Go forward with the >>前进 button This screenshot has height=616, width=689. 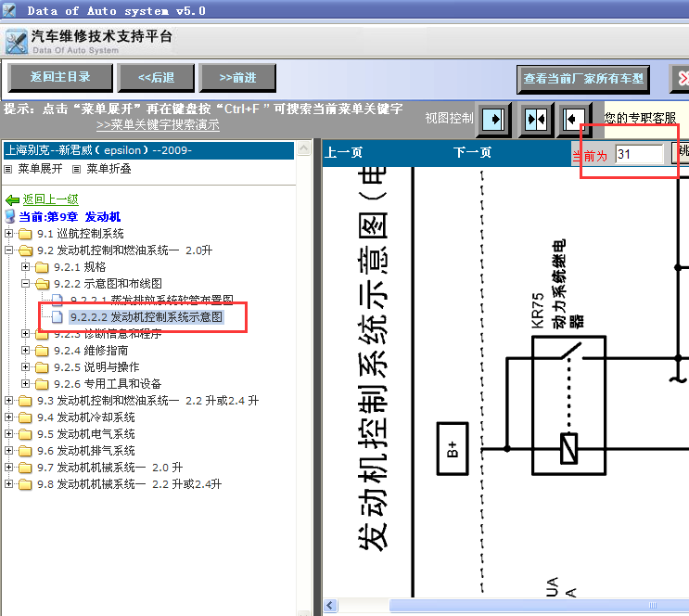point(237,78)
